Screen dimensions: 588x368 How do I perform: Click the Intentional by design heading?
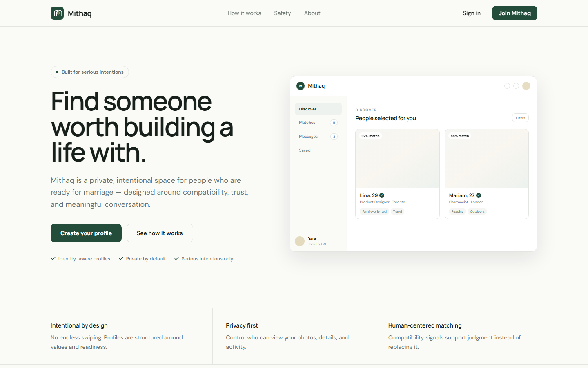79,325
